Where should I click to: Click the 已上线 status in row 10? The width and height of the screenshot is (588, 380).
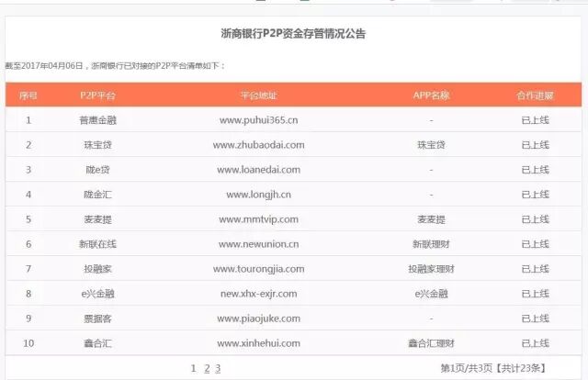pyautogui.click(x=535, y=343)
